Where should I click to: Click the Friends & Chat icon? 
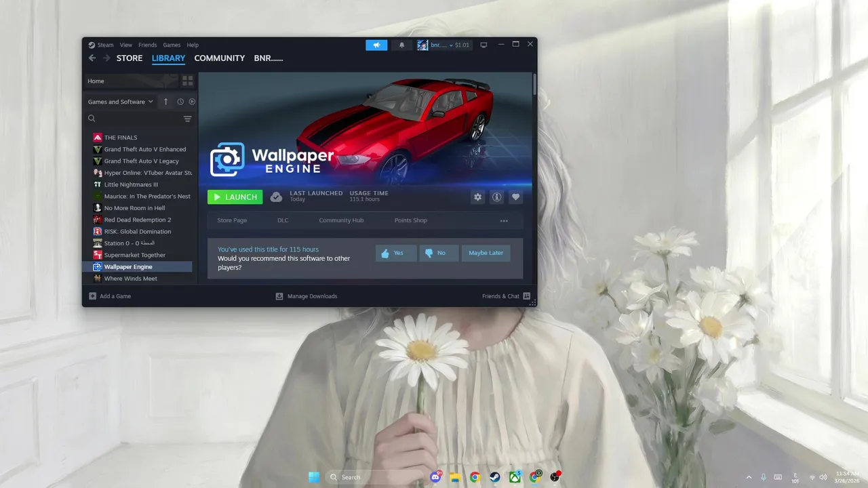coord(527,296)
